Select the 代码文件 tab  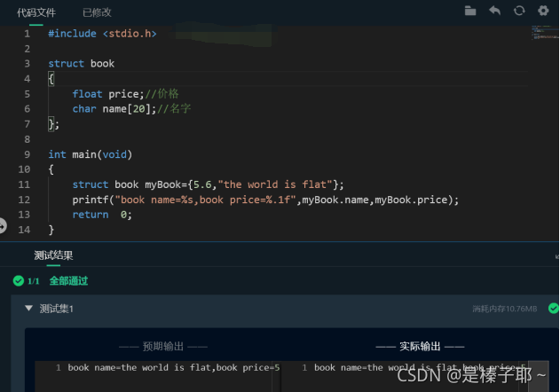click(36, 12)
